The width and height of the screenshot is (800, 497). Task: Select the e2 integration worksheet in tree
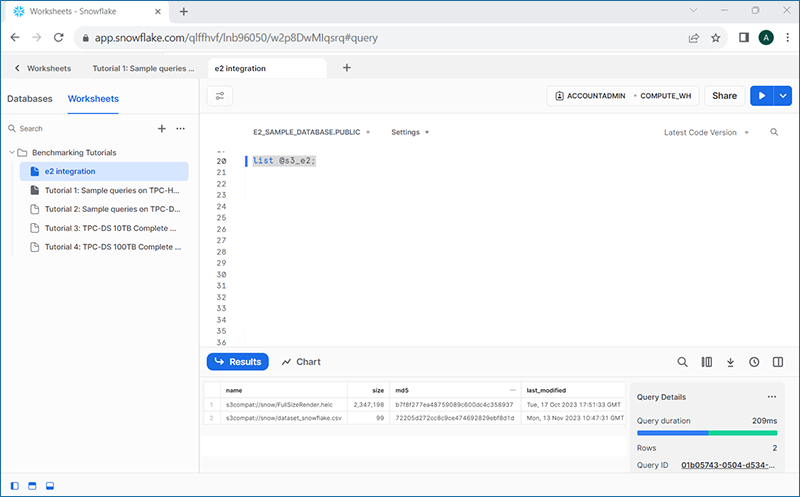(104, 171)
